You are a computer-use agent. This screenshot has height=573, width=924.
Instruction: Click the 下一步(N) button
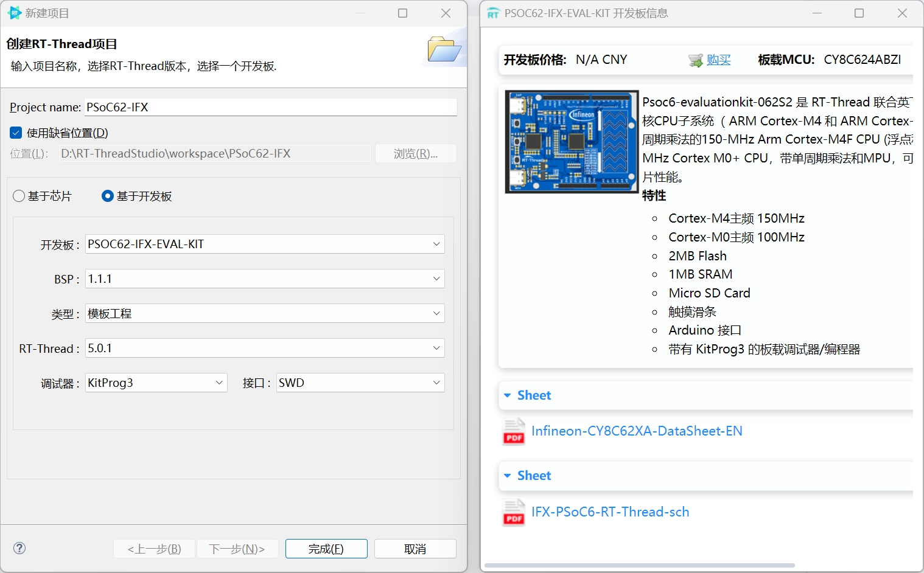click(x=237, y=549)
